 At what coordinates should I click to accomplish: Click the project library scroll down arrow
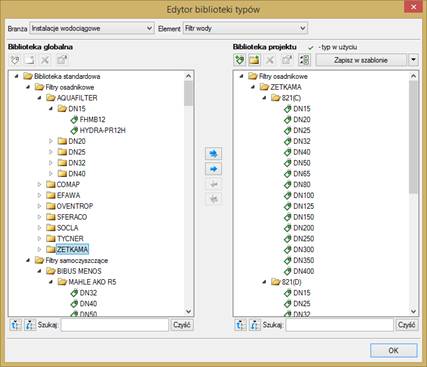[x=413, y=311]
